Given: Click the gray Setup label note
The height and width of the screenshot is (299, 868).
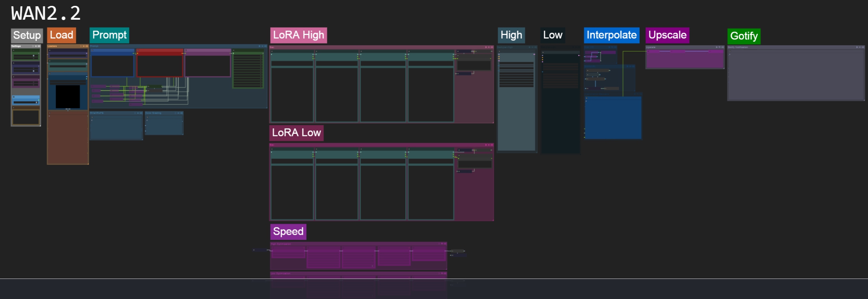Looking at the screenshot, I should 27,35.
